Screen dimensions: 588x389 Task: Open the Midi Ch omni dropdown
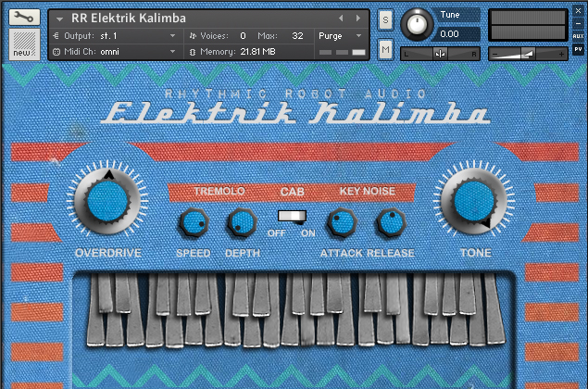pos(117,52)
